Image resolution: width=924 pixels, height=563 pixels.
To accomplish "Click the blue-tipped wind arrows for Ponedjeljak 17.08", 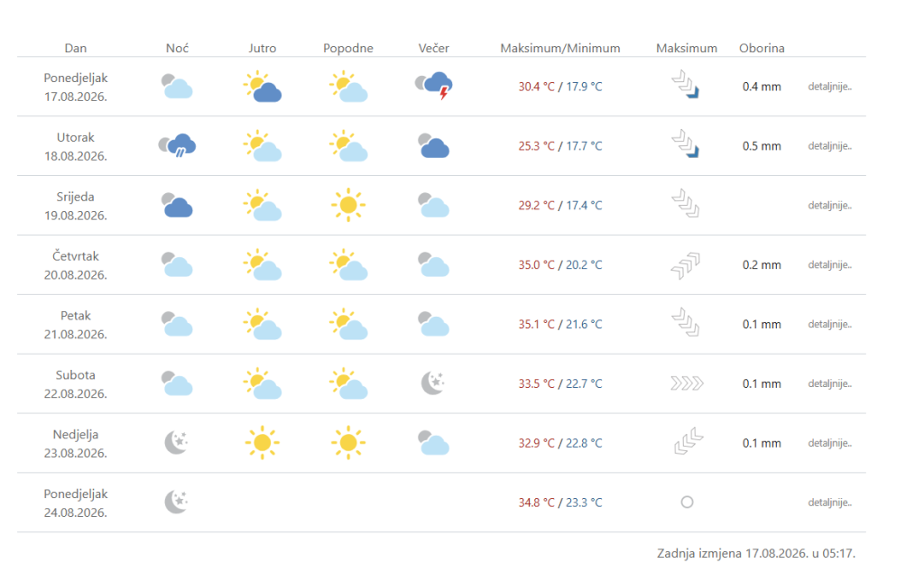I will point(686,84).
